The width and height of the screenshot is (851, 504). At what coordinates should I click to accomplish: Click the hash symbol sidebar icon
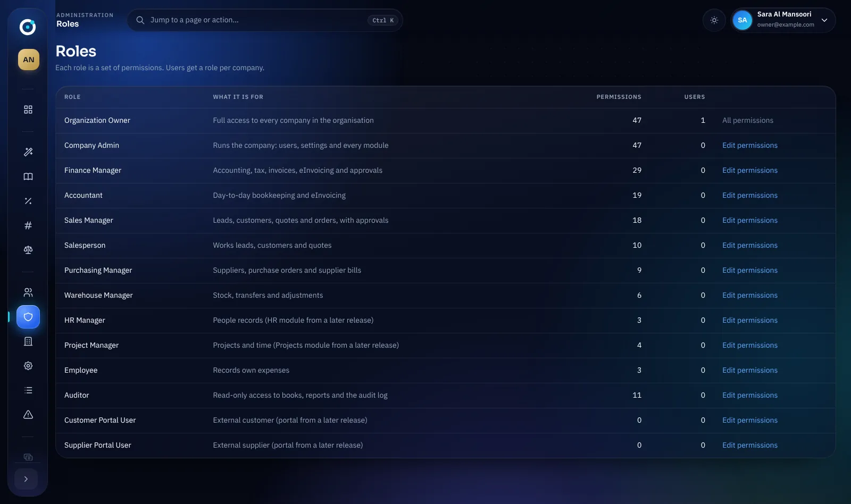28,225
